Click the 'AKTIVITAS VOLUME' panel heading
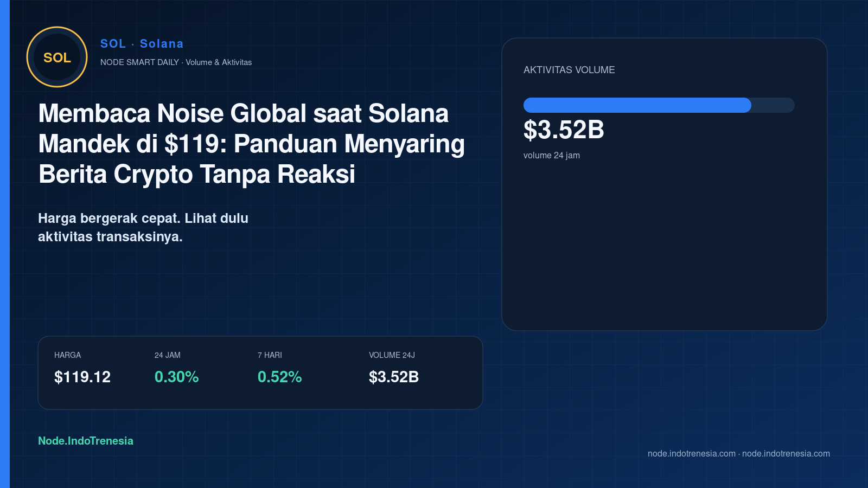 coord(569,70)
